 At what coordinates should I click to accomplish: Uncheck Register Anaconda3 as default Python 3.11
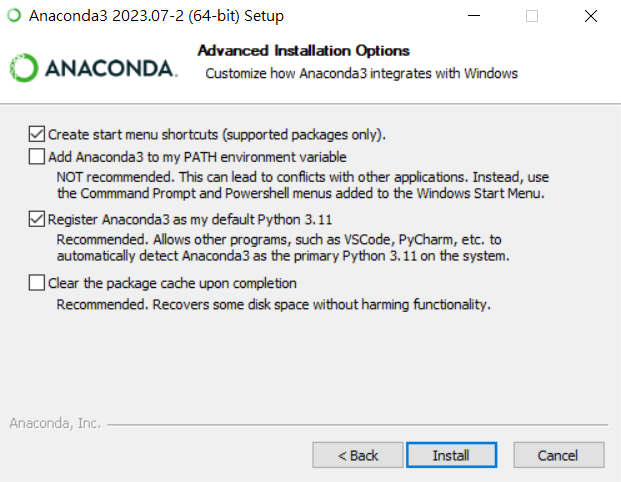tap(36, 219)
